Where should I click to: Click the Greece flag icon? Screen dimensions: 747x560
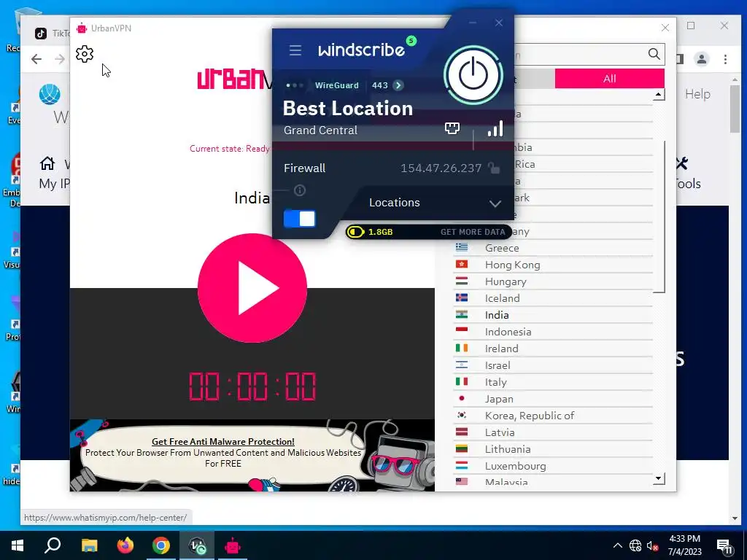[462, 247]
